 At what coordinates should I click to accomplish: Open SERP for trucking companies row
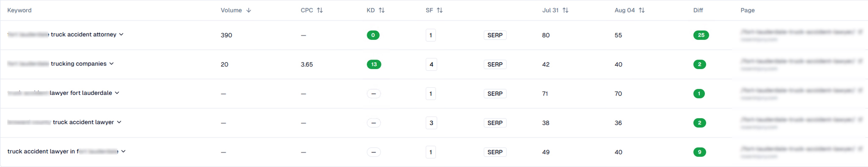(495, 64)
